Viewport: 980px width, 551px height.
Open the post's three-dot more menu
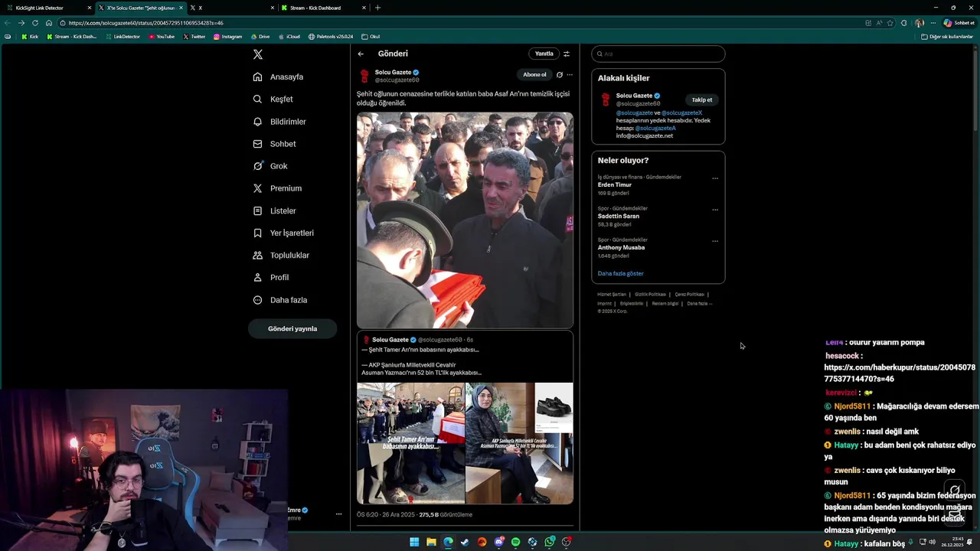click(x=570, y=75)
